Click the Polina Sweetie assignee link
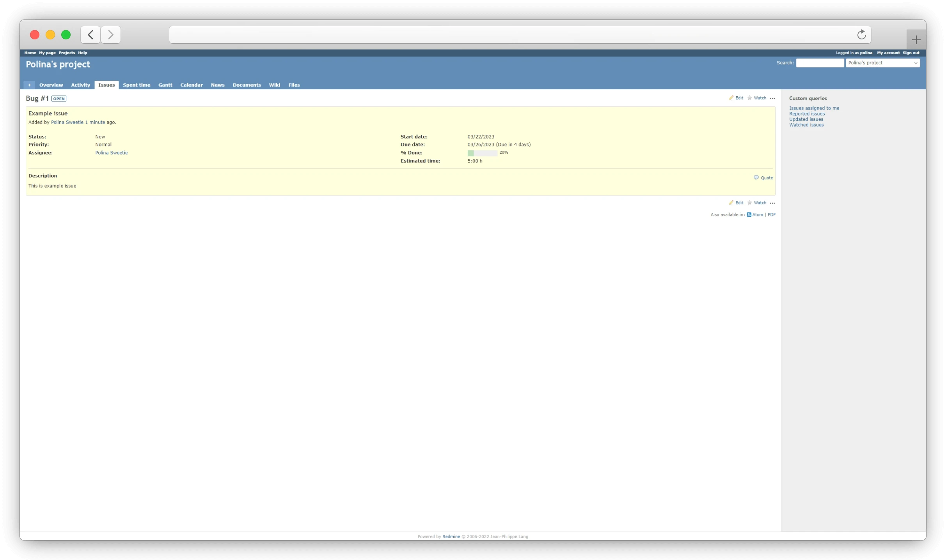Screen dimensions: 946x560 tap(112, 152)
